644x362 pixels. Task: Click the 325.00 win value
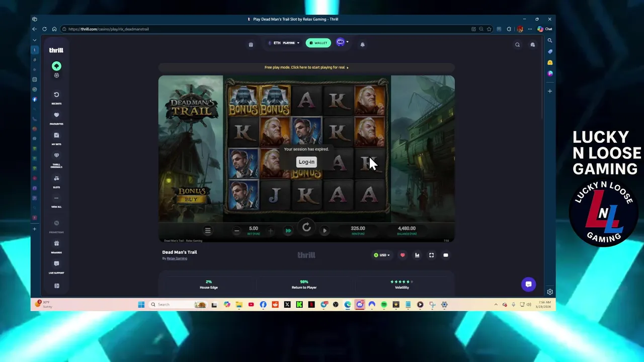[x=358, y=228]
